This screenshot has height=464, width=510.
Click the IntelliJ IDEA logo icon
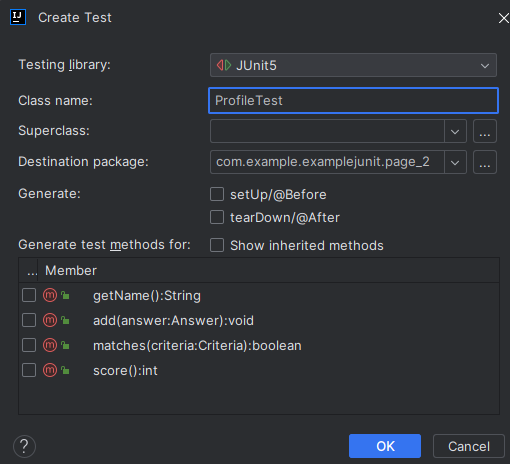18,17
